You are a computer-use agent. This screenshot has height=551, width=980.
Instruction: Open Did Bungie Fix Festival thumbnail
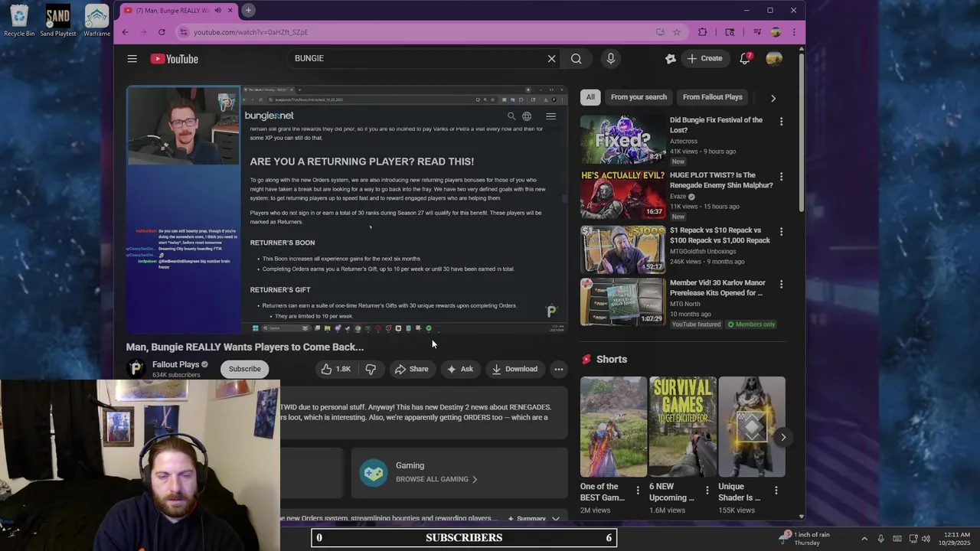tap(622, 139)
